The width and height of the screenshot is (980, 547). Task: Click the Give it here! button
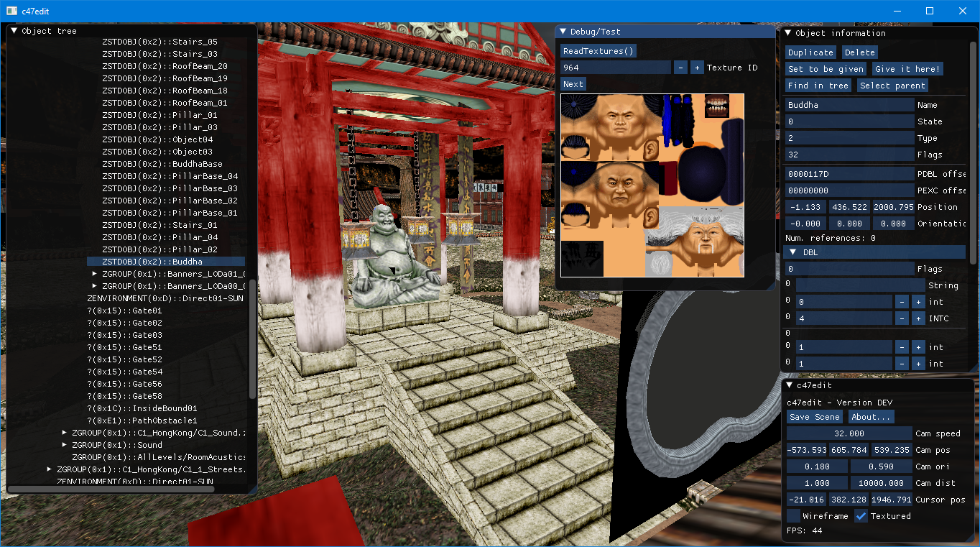[x=907, y=69]
